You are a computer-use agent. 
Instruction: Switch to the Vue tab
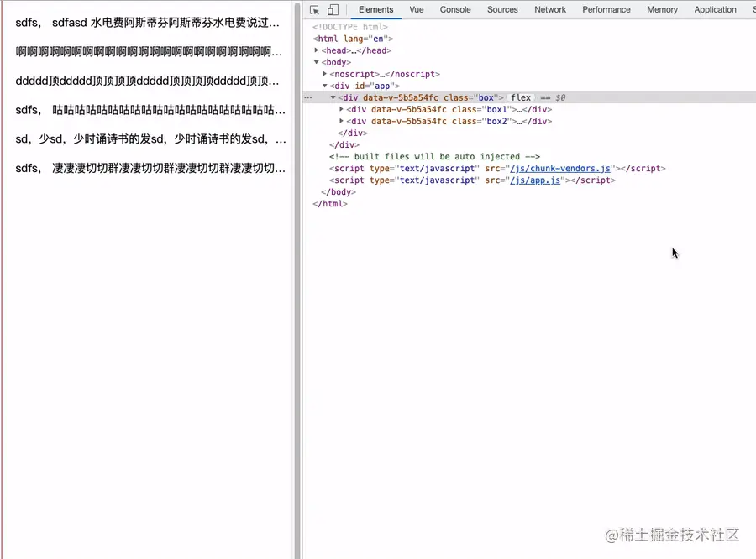click(x=416, y=9)
